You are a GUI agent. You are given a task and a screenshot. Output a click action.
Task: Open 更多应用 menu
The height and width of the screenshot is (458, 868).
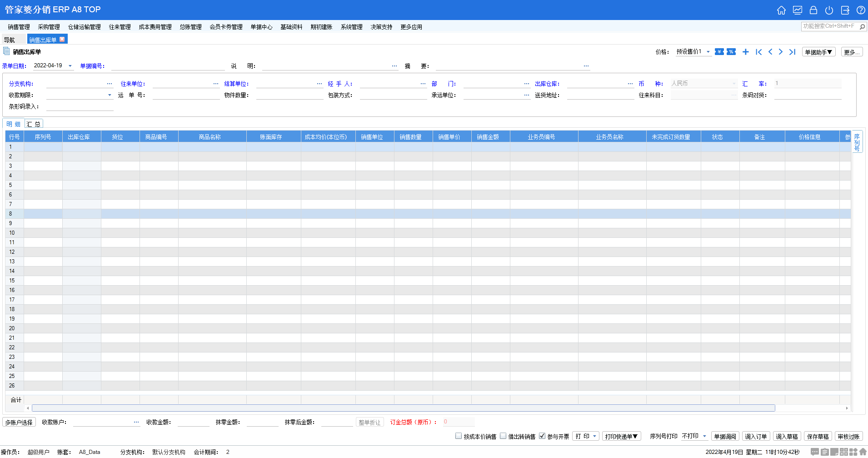point(411,27)
